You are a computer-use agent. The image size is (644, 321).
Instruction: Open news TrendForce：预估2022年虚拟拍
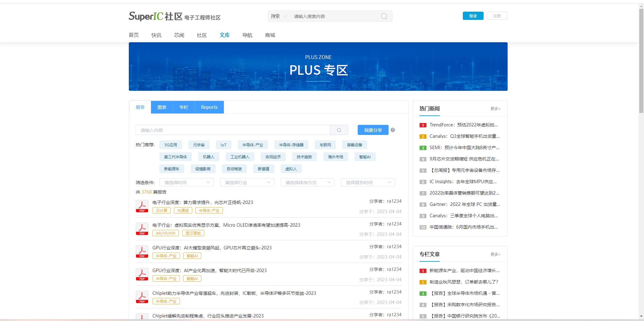(464, 125)
